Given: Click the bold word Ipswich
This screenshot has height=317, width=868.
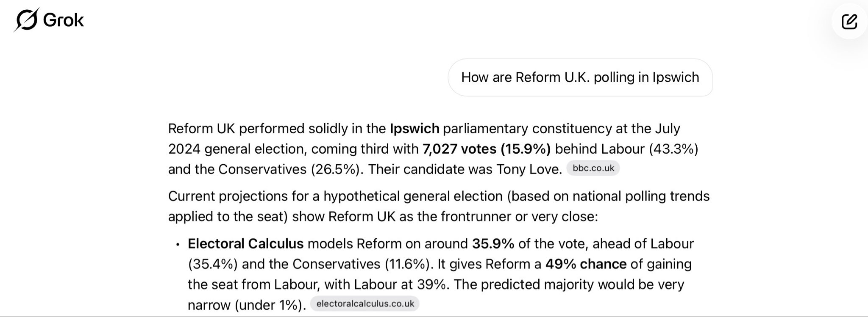Looking at the screenshot, I should (x=415, y=129).
